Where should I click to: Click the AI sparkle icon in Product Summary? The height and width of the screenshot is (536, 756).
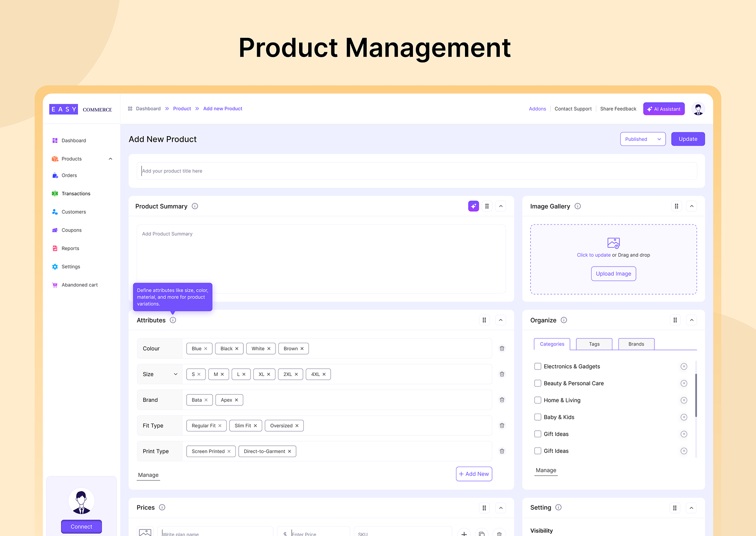click(x=473, y=206)
